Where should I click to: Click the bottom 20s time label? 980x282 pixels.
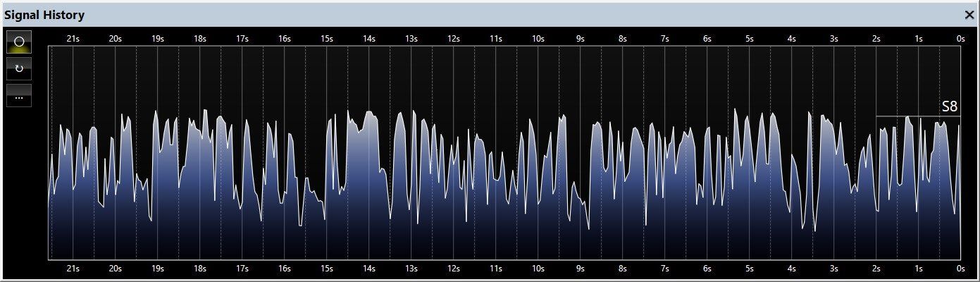coord(115,269)
